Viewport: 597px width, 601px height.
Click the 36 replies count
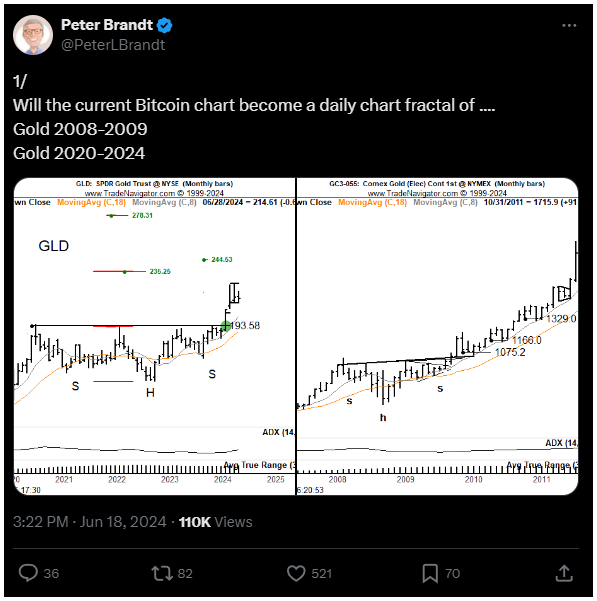point(51,574)
